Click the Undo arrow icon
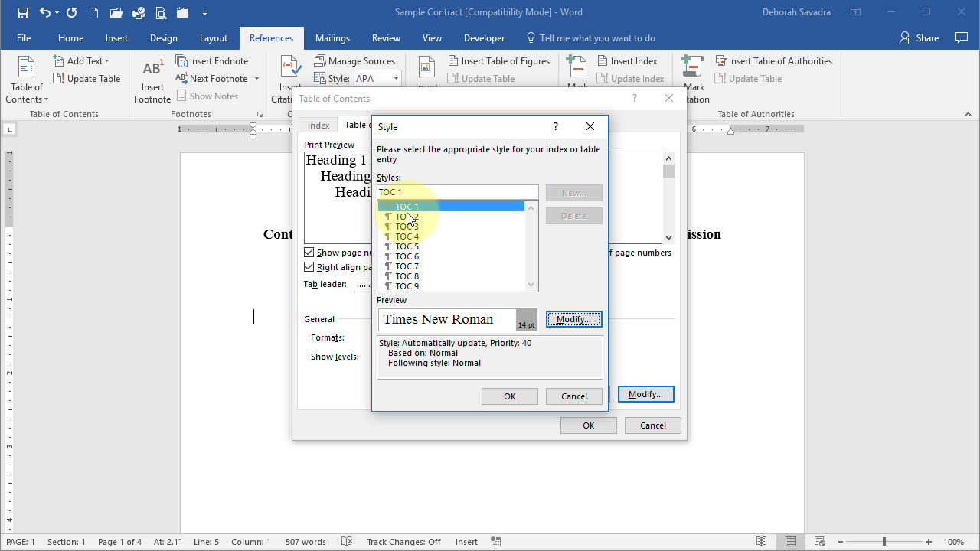Image resolution: width=980 pixels, height=551 pixels. click(44, 12)
